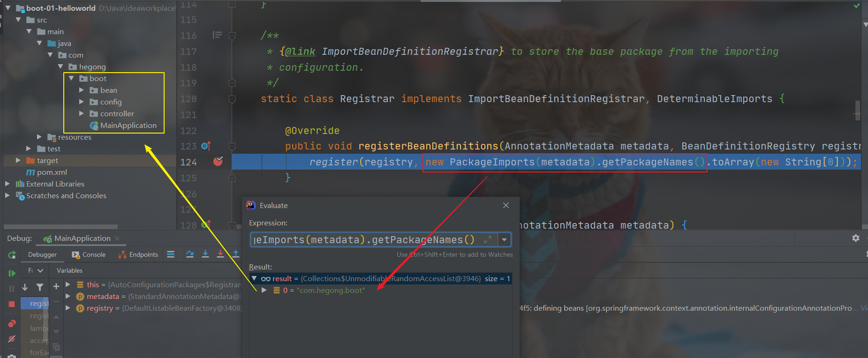
Task: Click the Force Step Into red arrow
Action: [x=220, y=254]
